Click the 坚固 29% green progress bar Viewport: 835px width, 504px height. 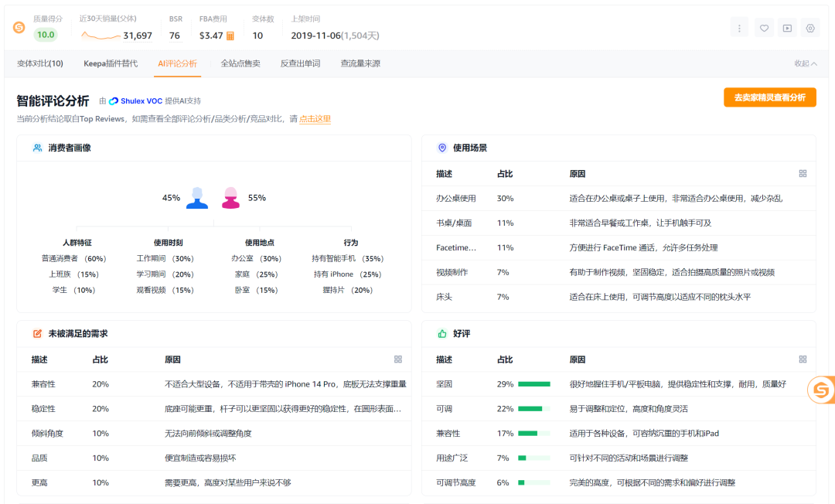click(533, 384)
